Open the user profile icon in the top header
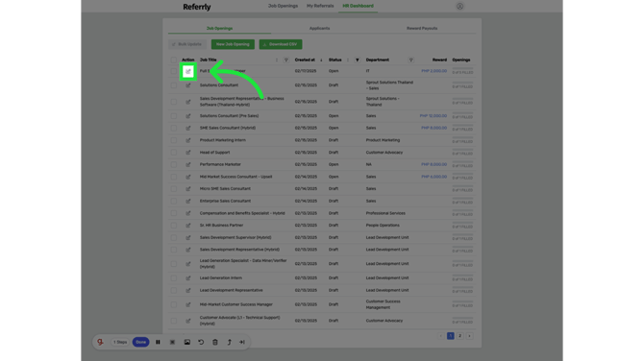Screen dimensions: 644x361 pos(459,6)
